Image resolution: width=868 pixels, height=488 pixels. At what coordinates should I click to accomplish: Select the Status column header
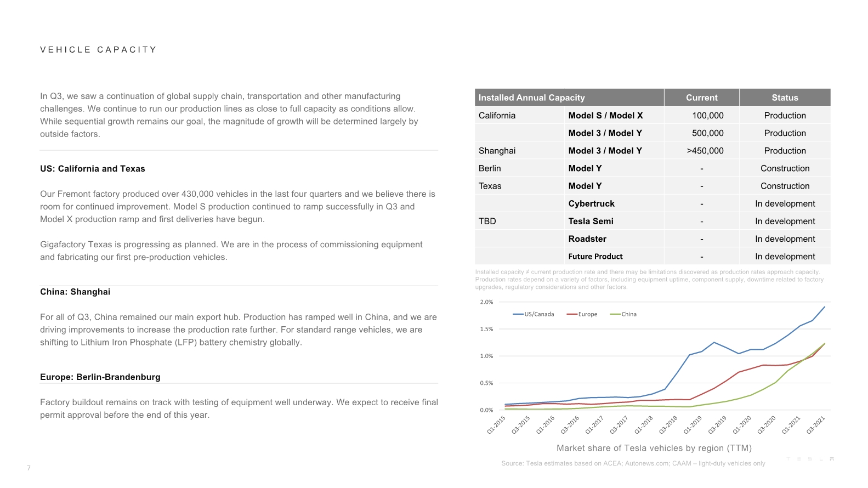coord(785,98)
